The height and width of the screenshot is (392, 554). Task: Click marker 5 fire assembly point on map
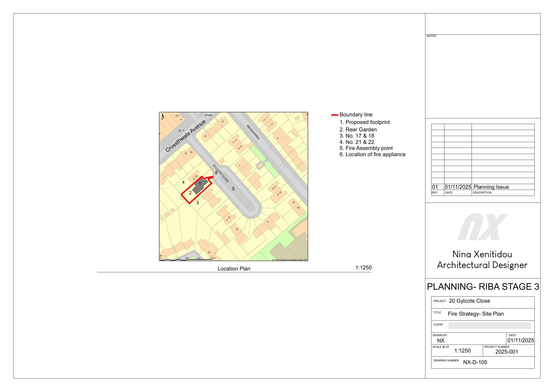(x=233, y=189)
